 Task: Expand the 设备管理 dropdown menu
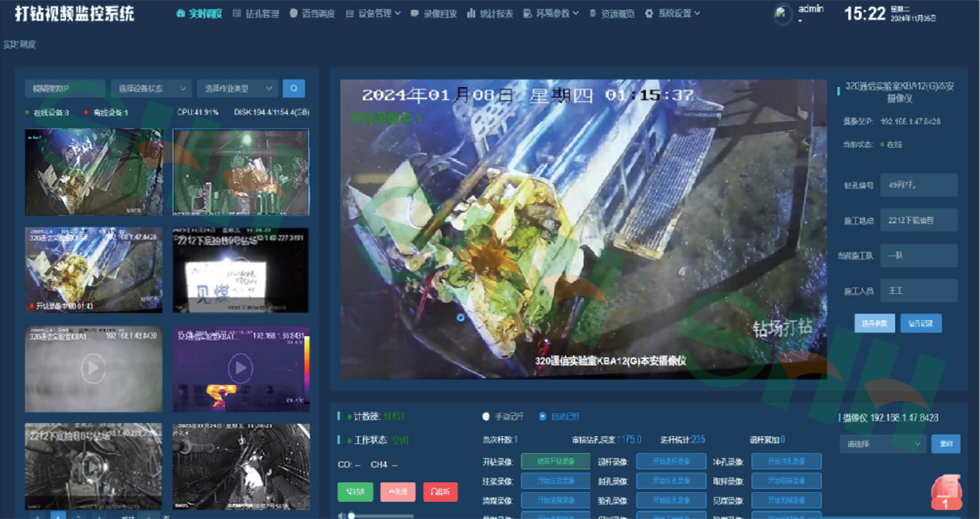click(377, 13)
